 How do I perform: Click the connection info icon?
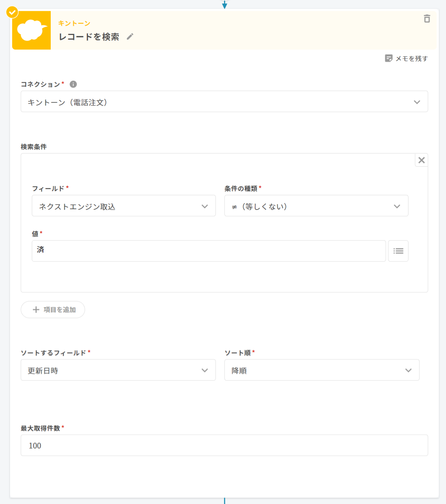coord(73,84)
